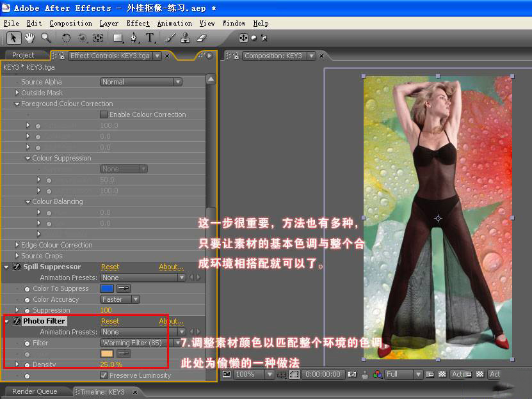Screen dimensions: 532x399
Task: Enable Colour Correction checkbox
Action: [104, 114]
